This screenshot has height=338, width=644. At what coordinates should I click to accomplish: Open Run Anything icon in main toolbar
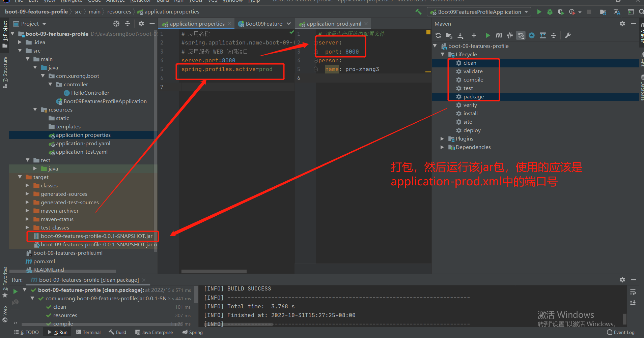coord(631,12)
